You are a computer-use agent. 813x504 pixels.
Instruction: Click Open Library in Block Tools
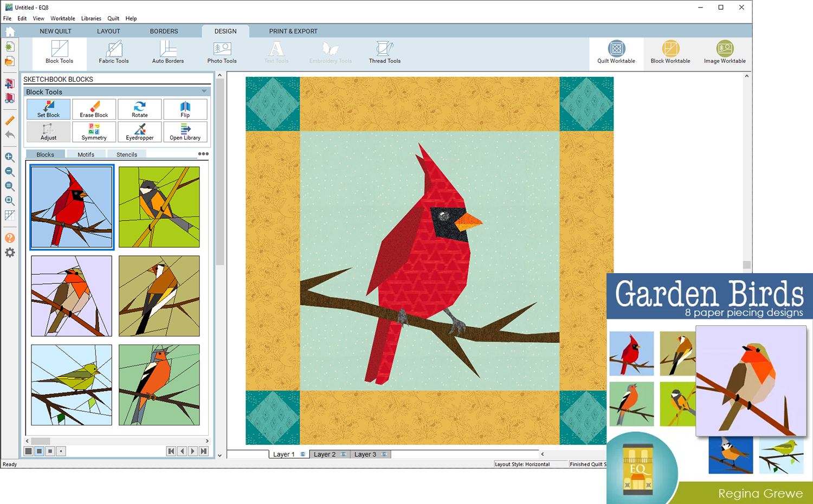tap(185, 132)
